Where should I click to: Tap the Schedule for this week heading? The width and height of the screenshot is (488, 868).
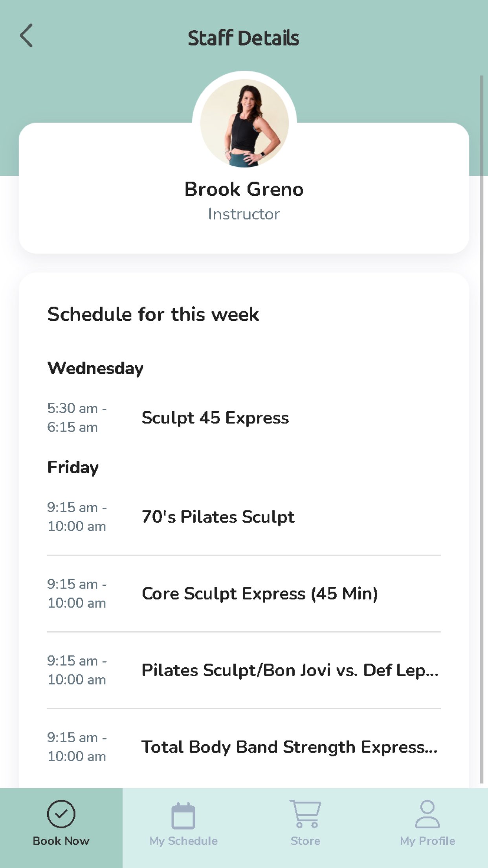153,314
